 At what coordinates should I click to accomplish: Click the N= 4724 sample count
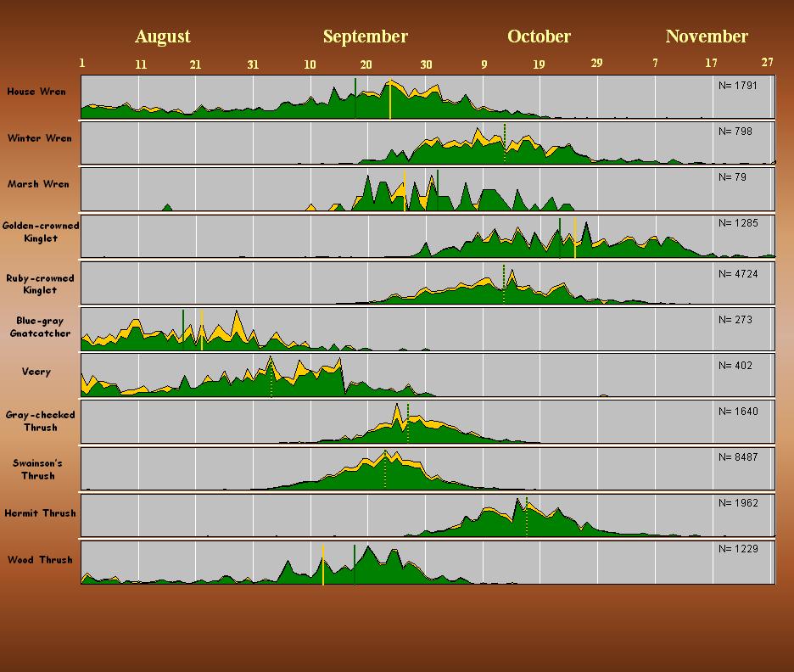[x=737, y=274]
